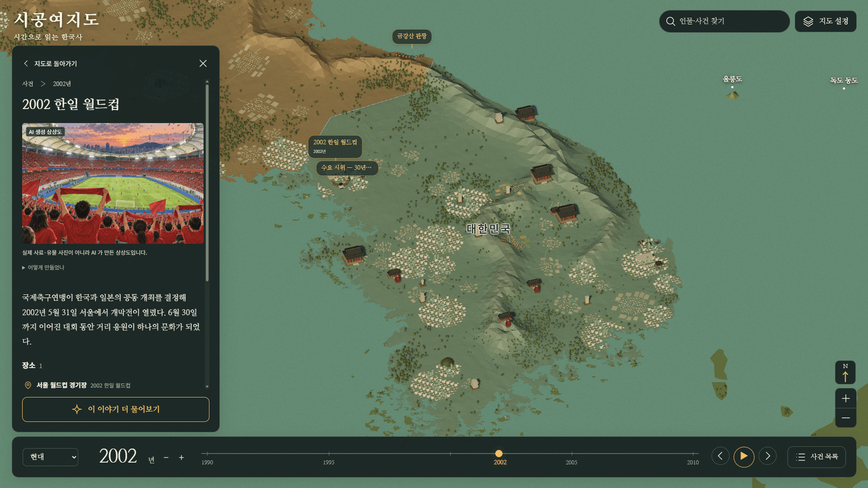
Task: Click the detail panel scrollbar
Action: 207,182
